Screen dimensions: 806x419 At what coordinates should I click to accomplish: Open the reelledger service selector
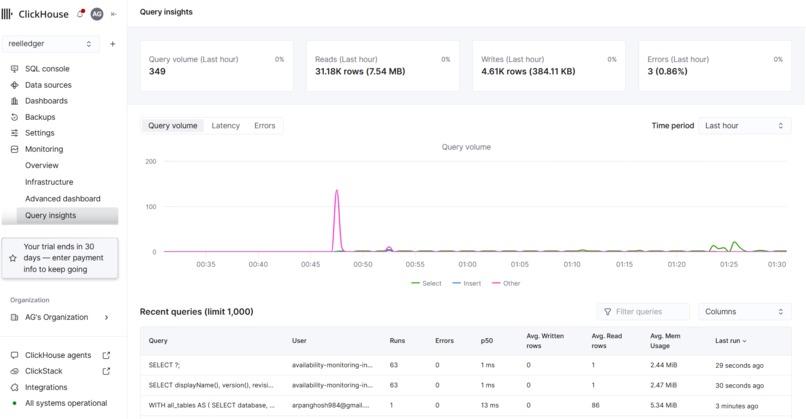(50, 44)
